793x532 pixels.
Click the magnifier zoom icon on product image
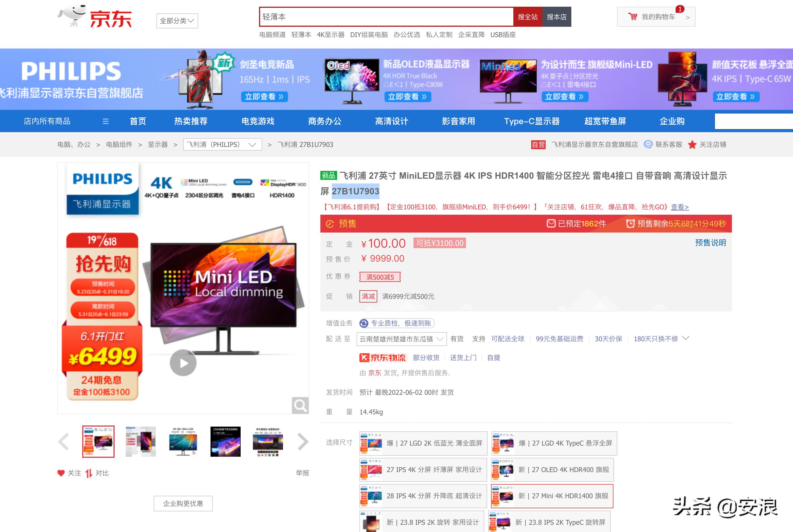[300, 406]
